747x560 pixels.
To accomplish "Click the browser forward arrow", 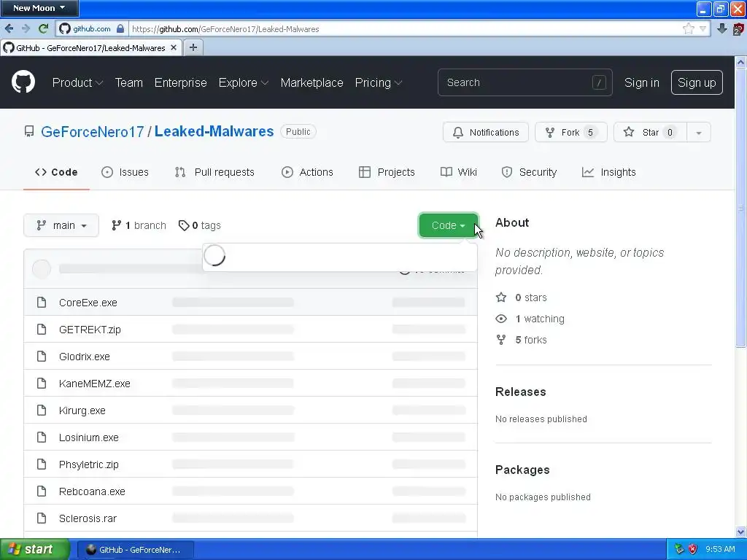I will click(x=26, y=28).
